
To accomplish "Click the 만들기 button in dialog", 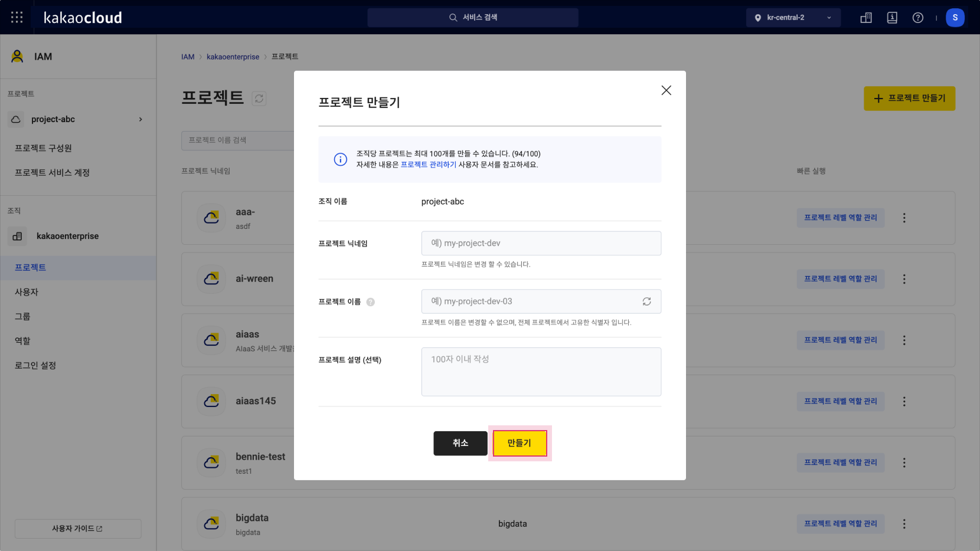I will coord(520,443).
